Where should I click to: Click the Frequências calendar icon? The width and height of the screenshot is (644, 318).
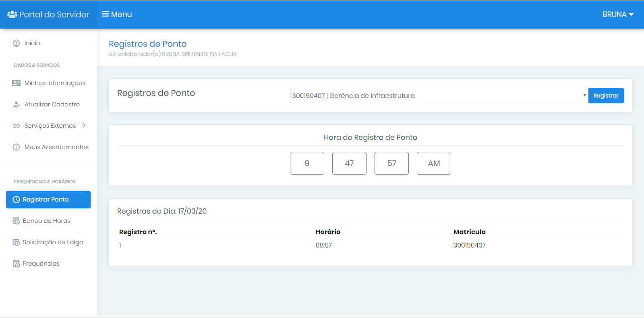(16, 264)
